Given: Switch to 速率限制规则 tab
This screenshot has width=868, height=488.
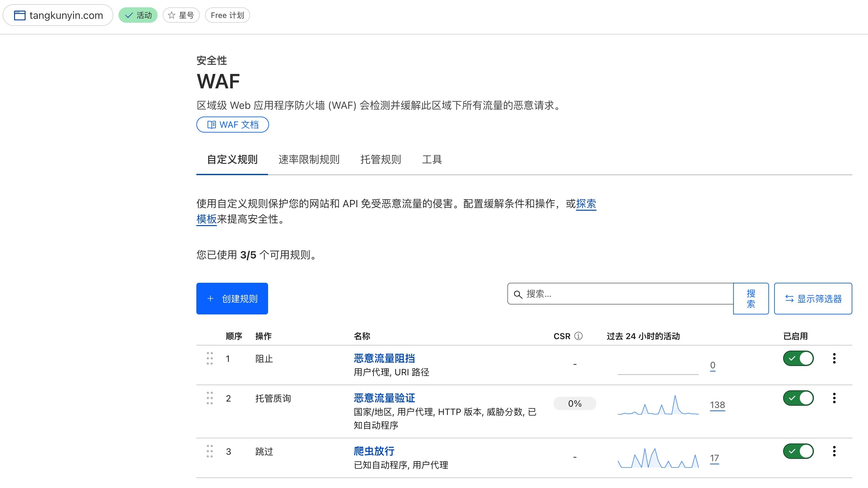Looking at the screenshot, I should (309, 159).
